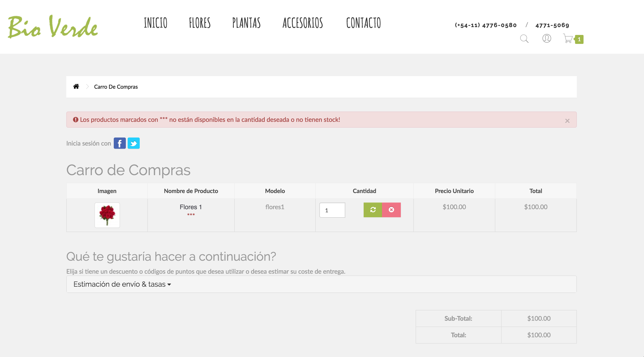Open the FLORES menu
644x357 pixels.
point(200,23)
